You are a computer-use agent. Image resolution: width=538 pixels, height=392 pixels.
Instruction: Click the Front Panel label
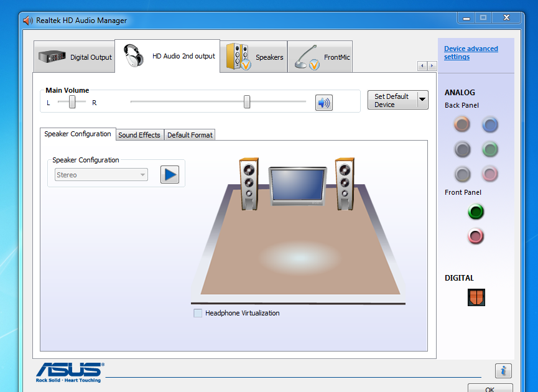click(x=463, y=192)
